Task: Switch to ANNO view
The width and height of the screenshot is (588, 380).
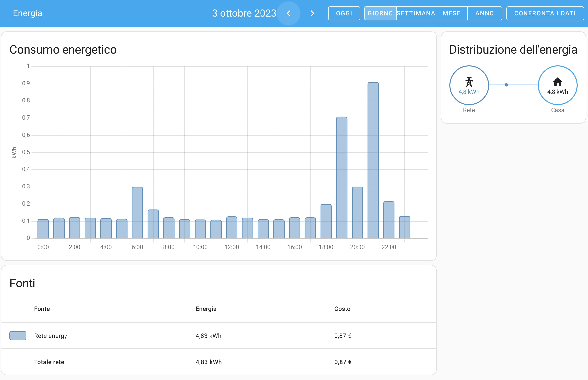Action: tap(485, 13)
